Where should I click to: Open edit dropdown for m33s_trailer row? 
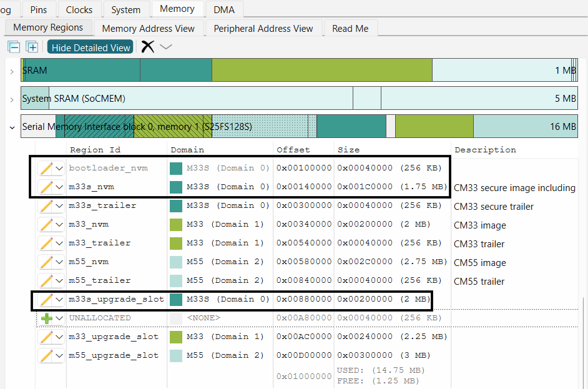click(60, 206)
